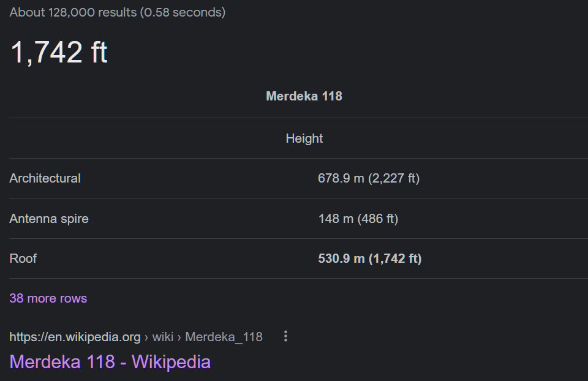Open the three-dot menu beside Wikipedia URL
588x381 pixels.
[286, 336]
